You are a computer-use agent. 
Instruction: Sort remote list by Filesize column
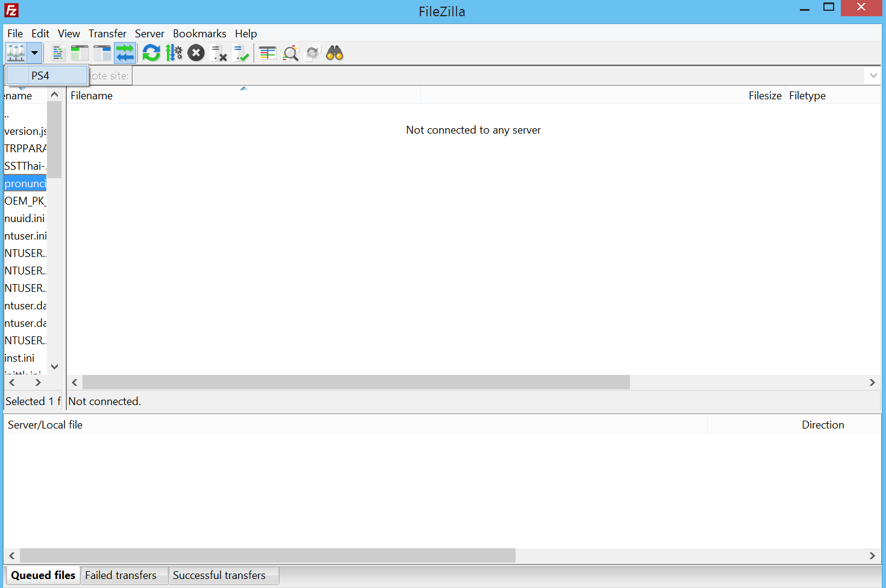603,96
